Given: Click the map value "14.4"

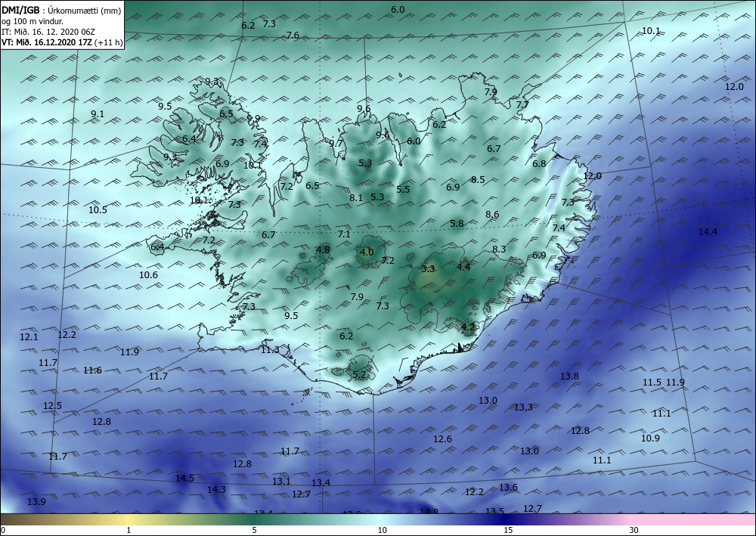Looking at the screenshot, I should coord(708,232).
